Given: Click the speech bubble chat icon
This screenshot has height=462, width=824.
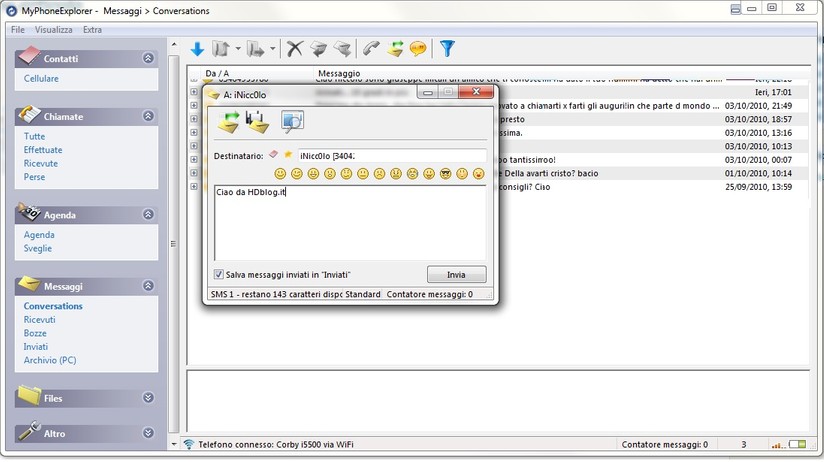Looking at the screenshot, I should (x=418, y=48).
